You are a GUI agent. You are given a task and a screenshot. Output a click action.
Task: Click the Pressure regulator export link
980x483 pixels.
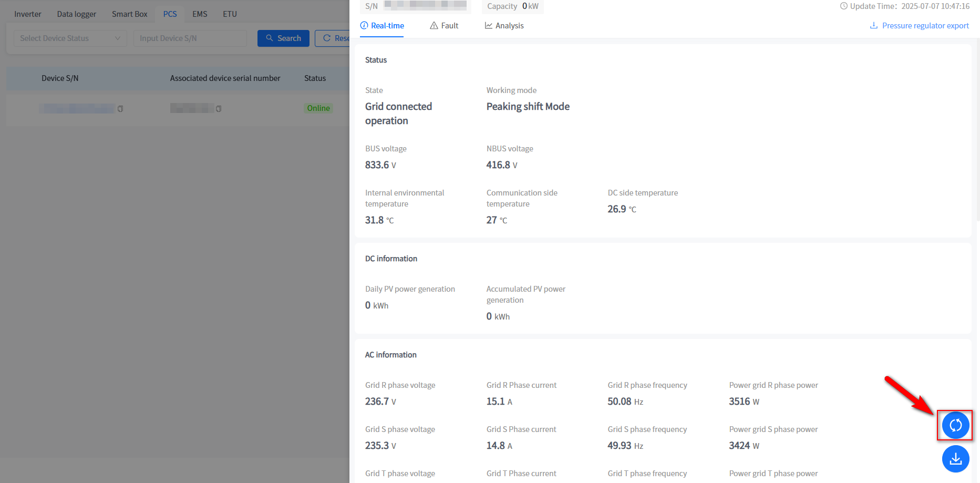pyautogui.click(x=925, y=26)
